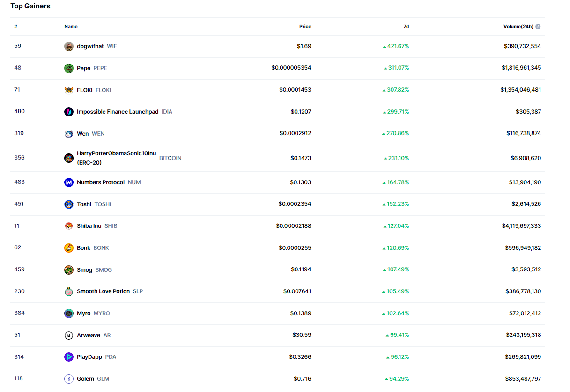Click rank number 480

(19, 111)
